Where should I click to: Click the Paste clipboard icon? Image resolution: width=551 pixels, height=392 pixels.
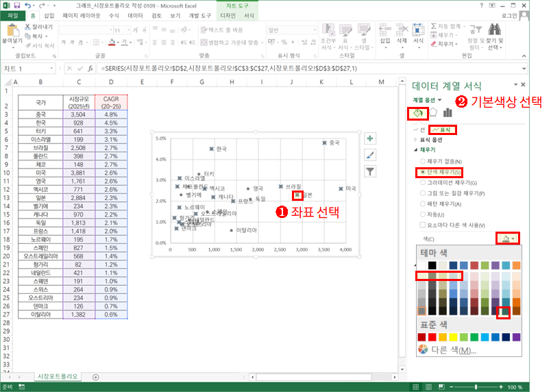[x=12, y=30]
